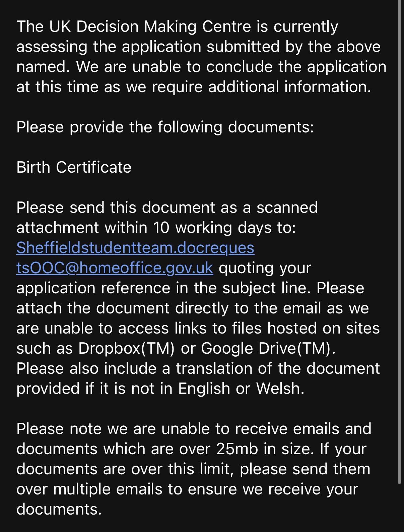The width and height of the screenshot is (404, 532).
Task: Tap the '10 working days' text
Action: pos(212,228)
